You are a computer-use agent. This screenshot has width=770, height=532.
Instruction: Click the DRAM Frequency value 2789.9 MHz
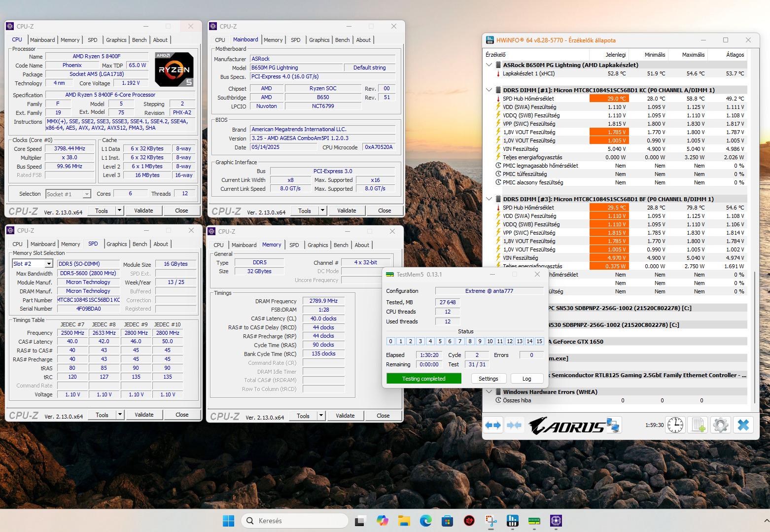323,301
